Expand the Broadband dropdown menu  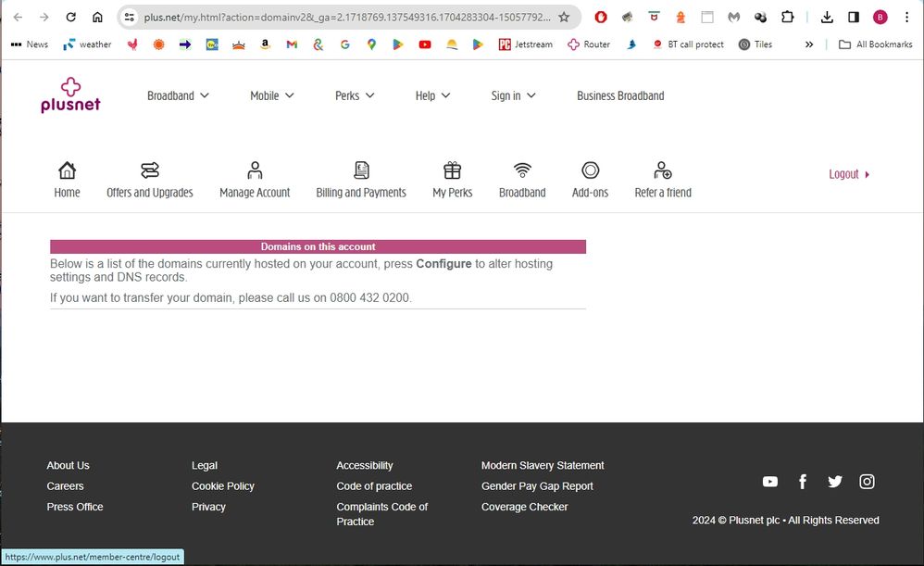tap(178, 95)
